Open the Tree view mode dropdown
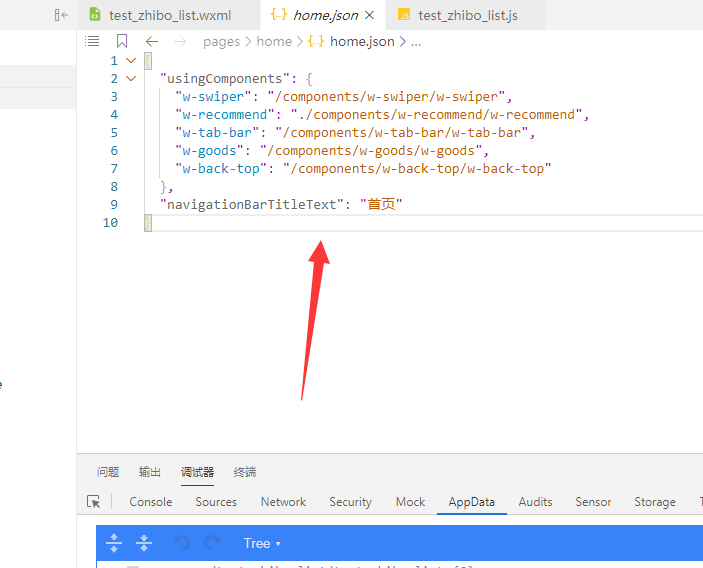The height and width of the screenshot is (568, 703). pos(262,543)
